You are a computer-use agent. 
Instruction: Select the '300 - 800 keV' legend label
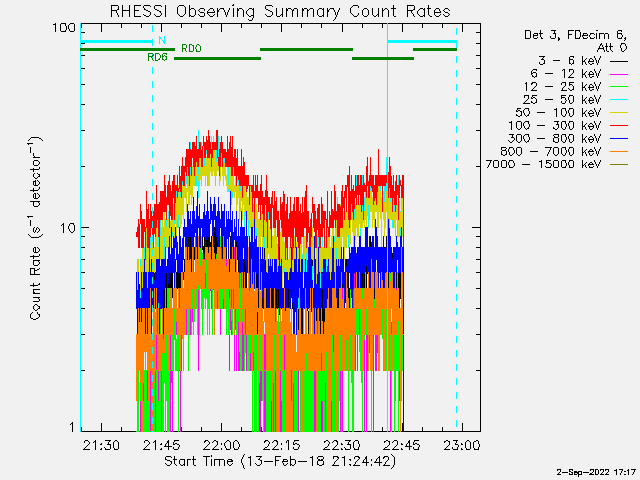click(555, 139)
